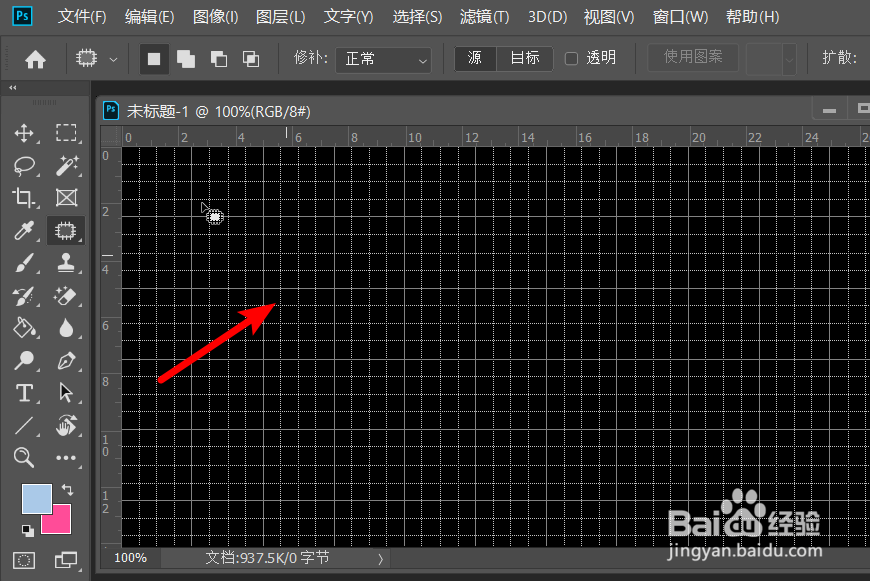Click the ruler origin corner box
Image resolution: width=870 pixels, height=581 pixels.
click(x=111, y=136)
